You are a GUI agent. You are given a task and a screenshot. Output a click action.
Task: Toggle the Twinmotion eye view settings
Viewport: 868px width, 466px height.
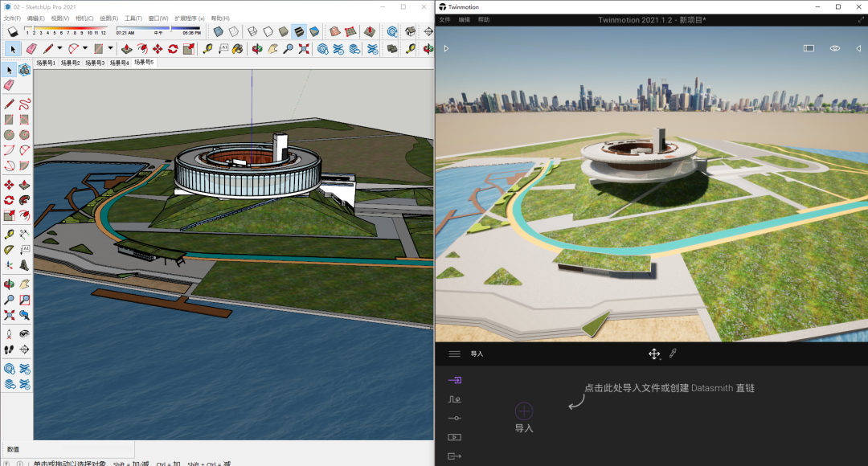835,48
